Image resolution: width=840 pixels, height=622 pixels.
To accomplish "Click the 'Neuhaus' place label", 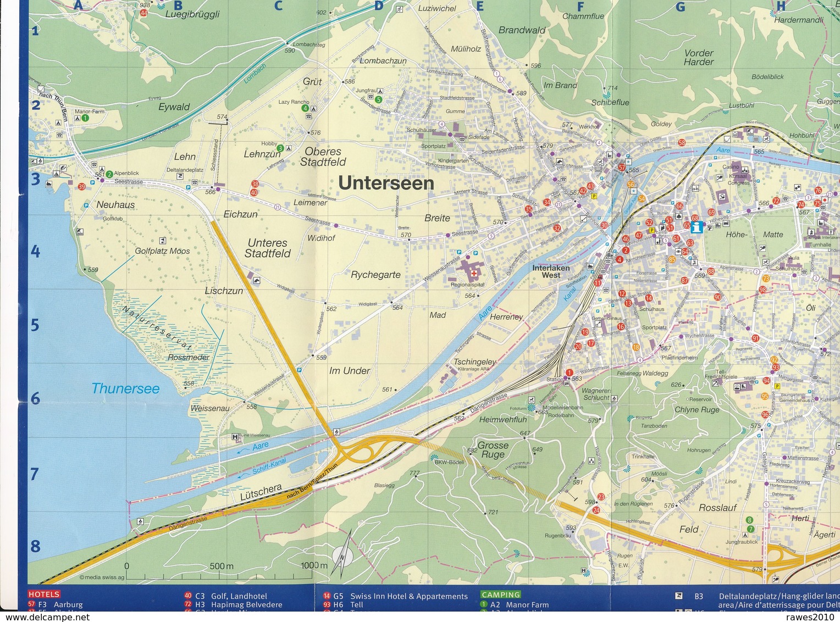I will (115, 204).
